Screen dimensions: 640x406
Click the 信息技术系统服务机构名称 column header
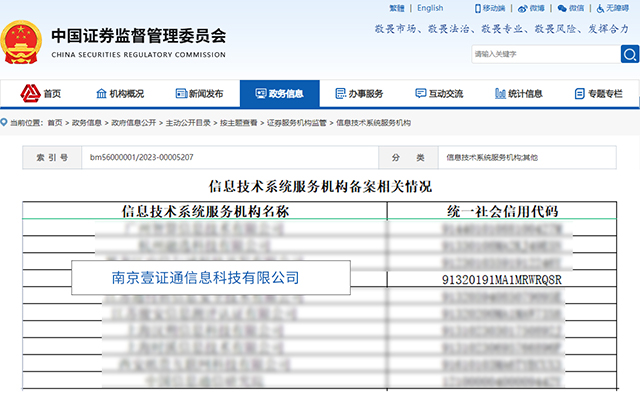click(x=205, y=211)
